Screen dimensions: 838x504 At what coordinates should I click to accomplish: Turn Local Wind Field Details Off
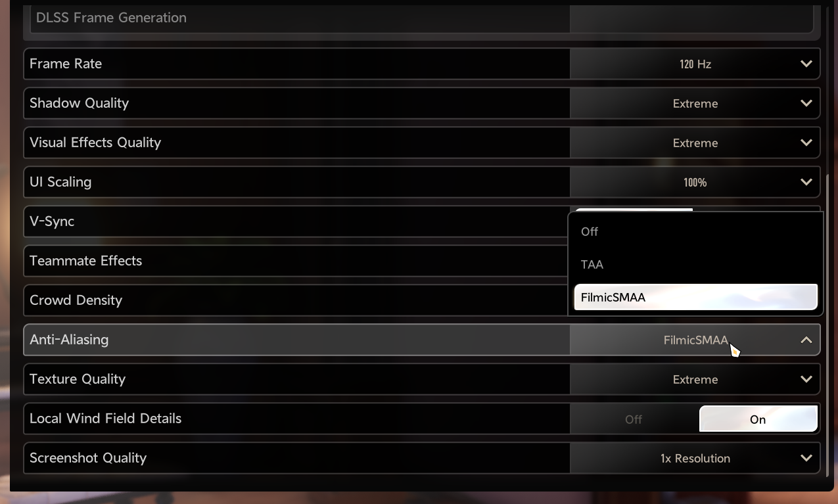coord(634,419)
